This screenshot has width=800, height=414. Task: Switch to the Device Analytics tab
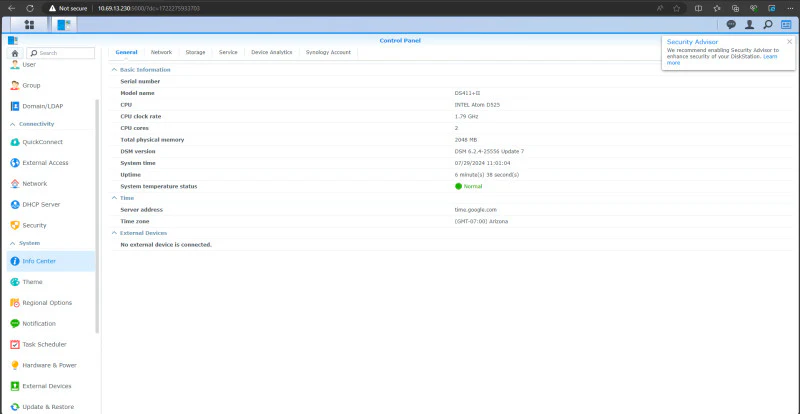click(x=271, y=53)
